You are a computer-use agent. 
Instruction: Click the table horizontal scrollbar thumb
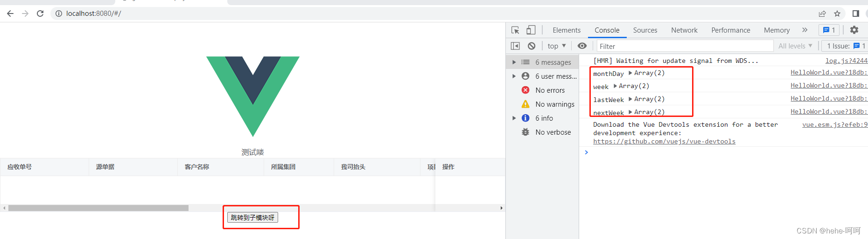tap(98, 208)
